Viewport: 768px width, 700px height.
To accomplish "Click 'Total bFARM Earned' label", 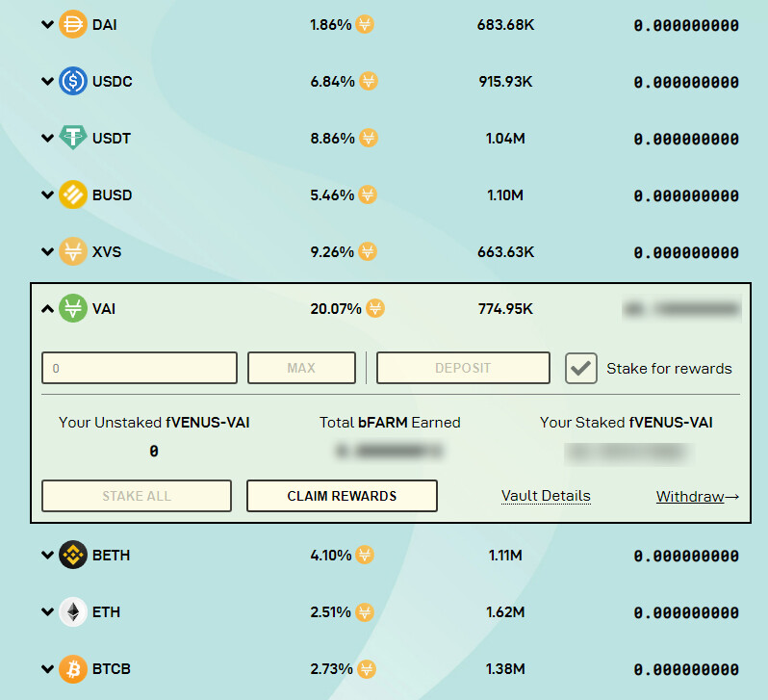I will [390, 423].
